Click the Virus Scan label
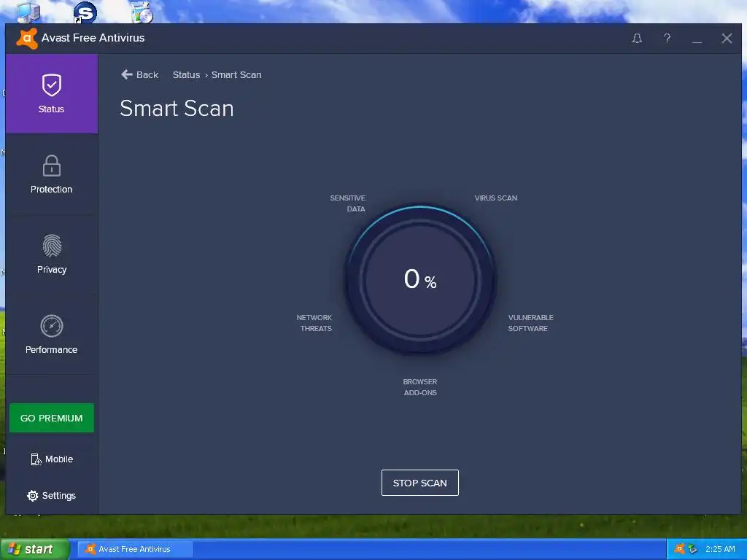 (495, 198)
